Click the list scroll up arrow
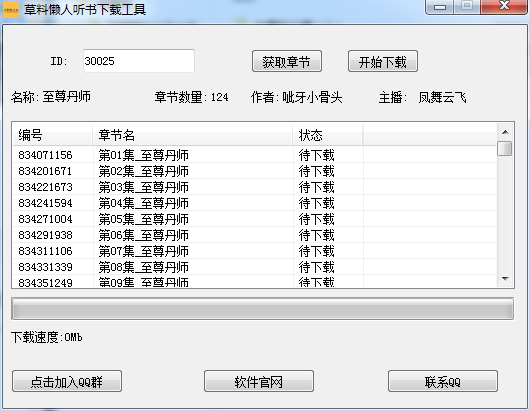This screenshot has width=530, height=411. pyautogui.click(x=505, y=132)
